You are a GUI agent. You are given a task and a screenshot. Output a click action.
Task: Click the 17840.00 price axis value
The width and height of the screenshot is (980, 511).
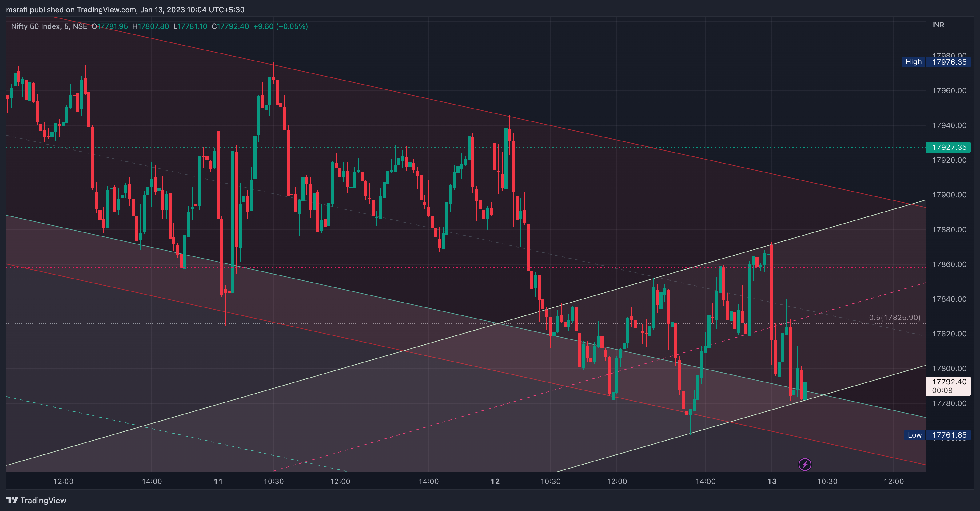949,299
